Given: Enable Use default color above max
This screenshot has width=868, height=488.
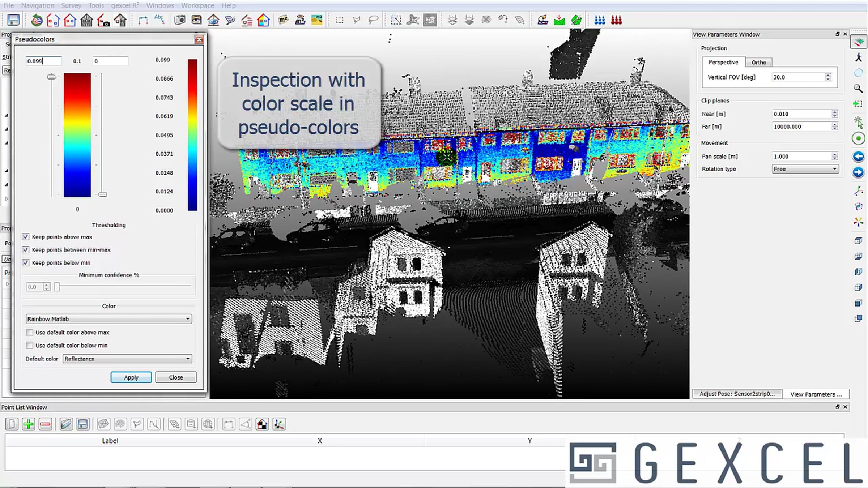Looking at the screenshot, I should [x=30, y=332].
